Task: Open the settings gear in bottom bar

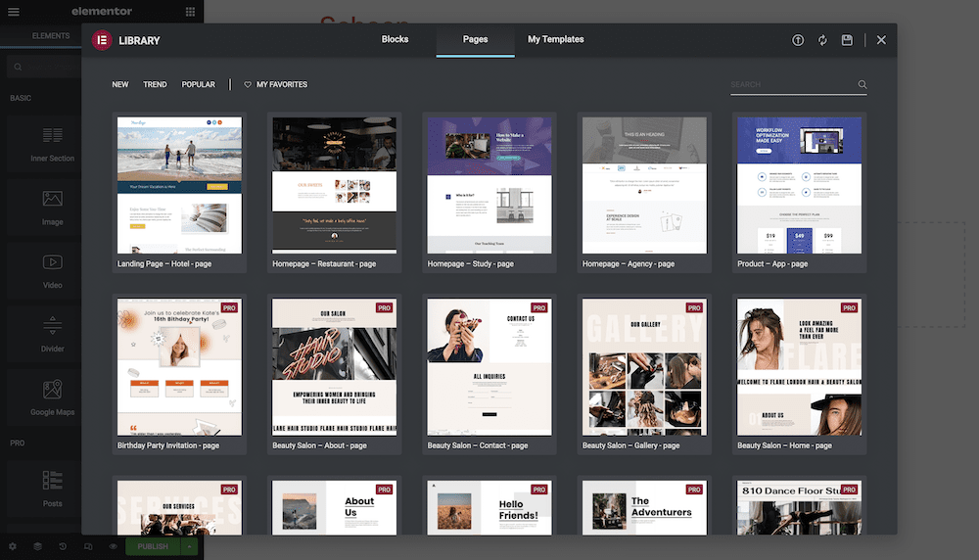Action: [13, 546]
